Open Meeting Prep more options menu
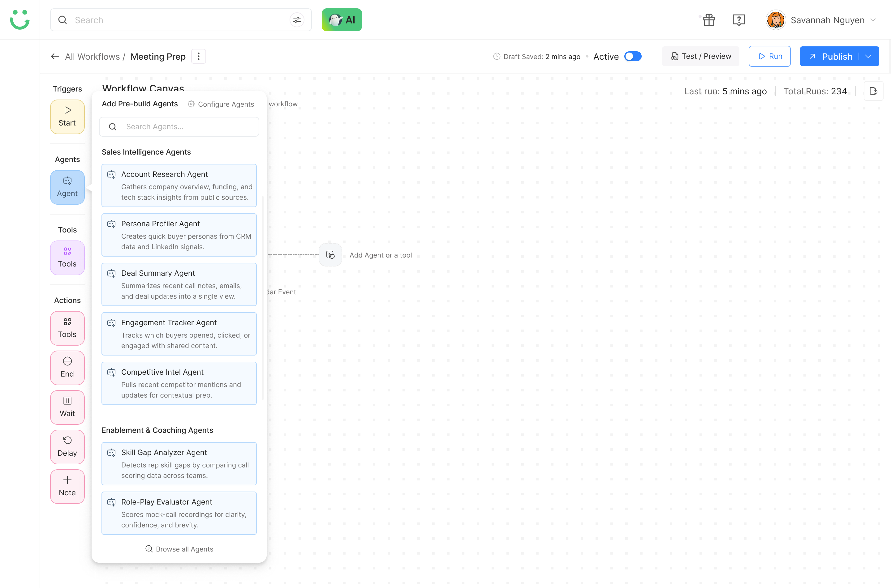Screen dimensions: 891x588 198,57
